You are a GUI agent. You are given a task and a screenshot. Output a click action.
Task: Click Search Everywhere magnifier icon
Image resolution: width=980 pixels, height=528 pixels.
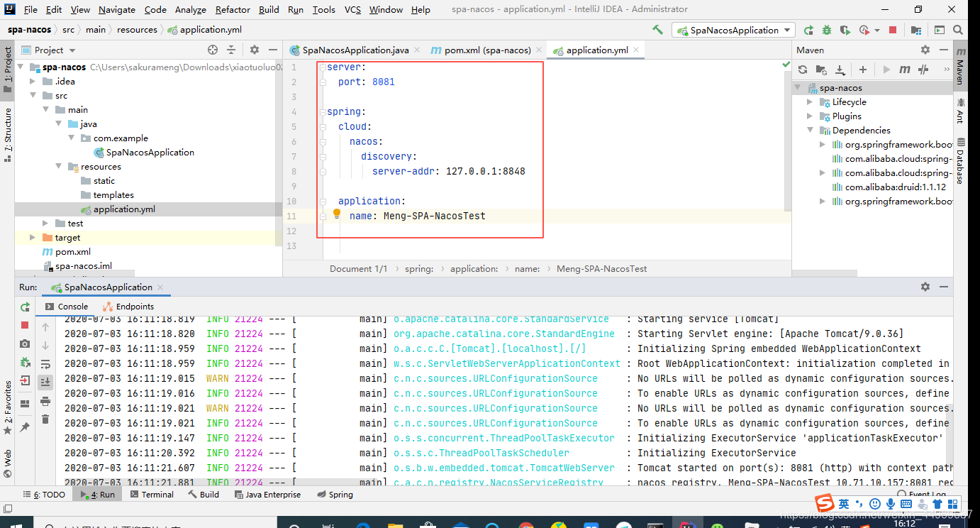(959, 30)
